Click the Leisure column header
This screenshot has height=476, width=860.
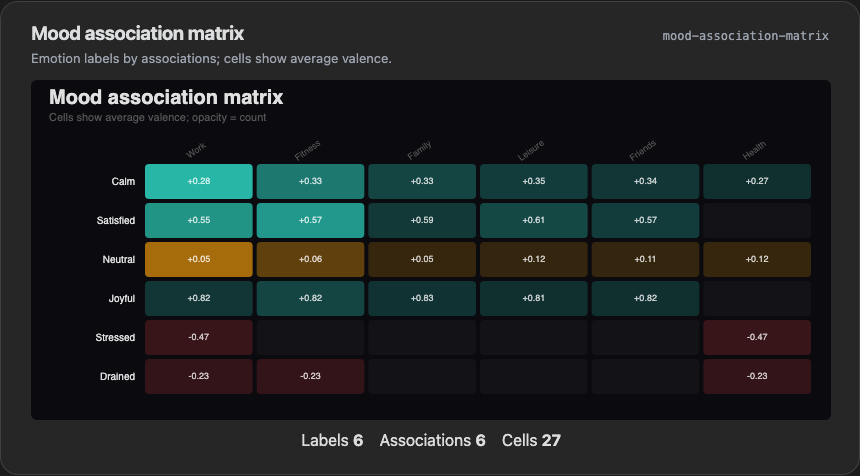(x=531, y=150)
